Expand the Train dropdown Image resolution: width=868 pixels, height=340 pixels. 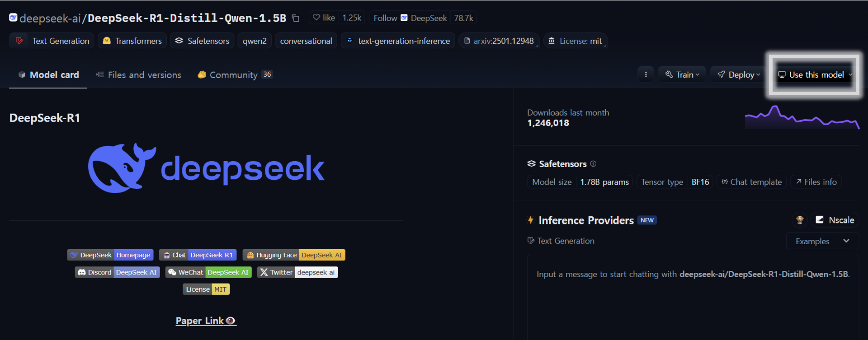tap(682, 75)
